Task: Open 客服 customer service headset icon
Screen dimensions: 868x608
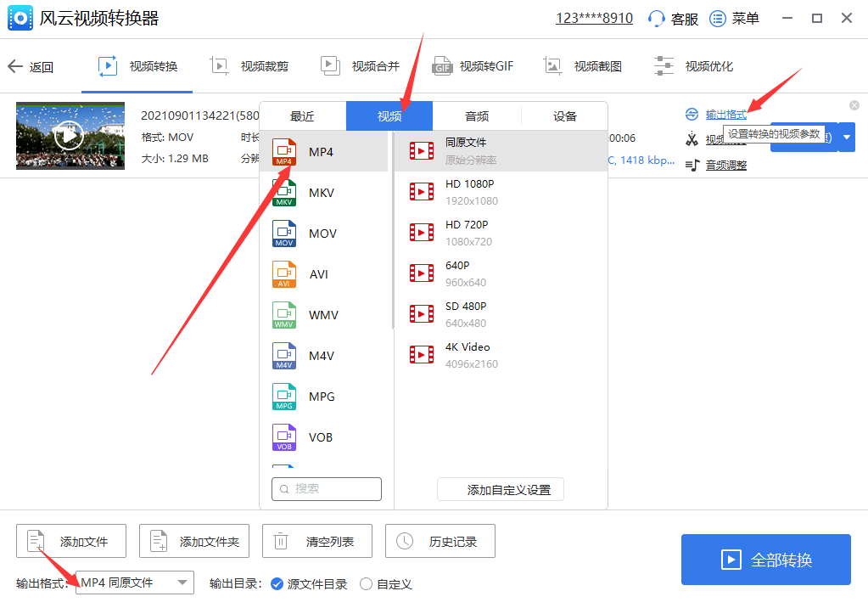Action: (x=656, y=19)
